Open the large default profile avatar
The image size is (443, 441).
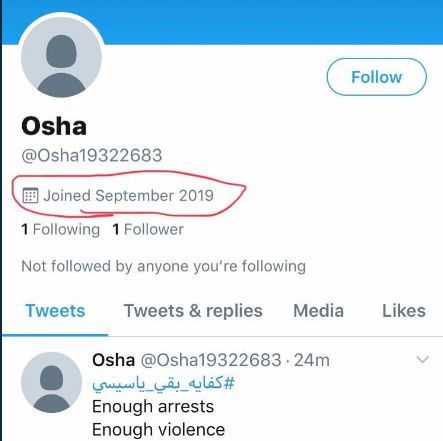61,57
